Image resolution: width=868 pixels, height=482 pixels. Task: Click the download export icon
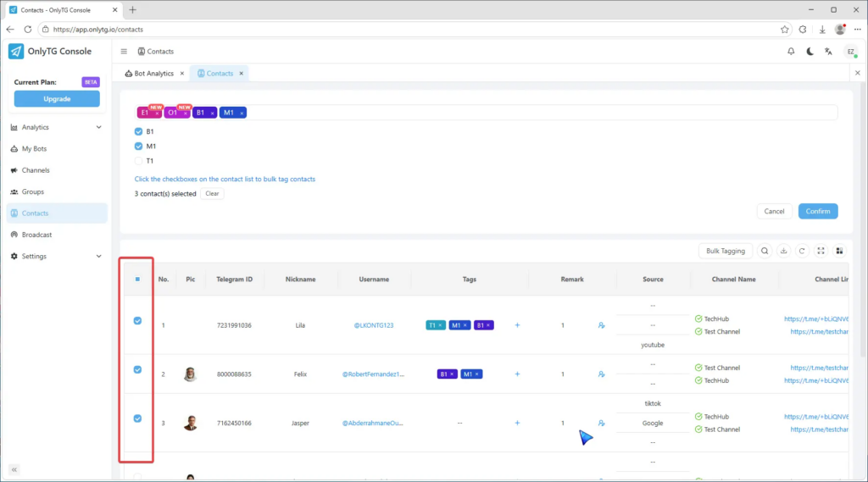[x=784, y=251]
